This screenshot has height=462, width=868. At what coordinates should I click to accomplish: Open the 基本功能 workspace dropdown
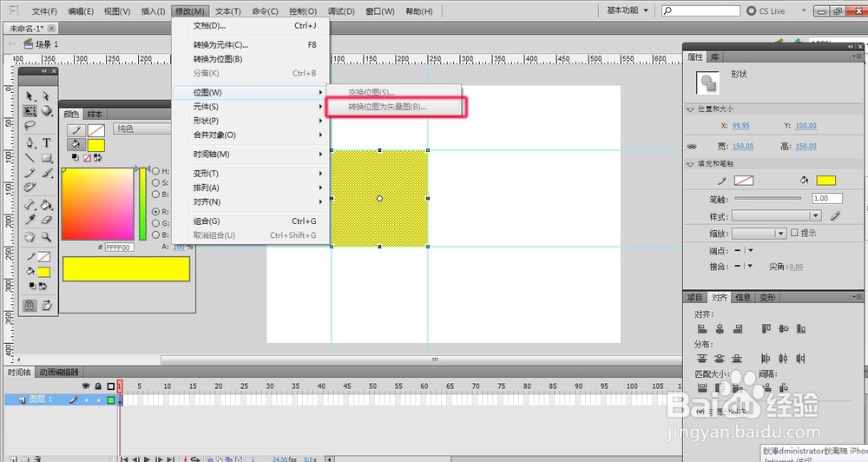click(x=628, y=10)
